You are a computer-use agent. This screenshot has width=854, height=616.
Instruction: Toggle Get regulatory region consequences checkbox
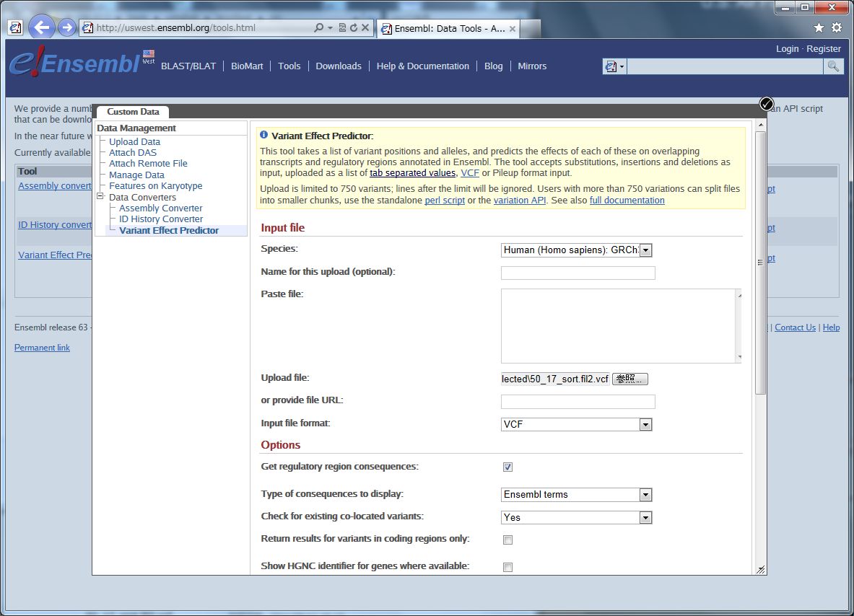tap(507, 467)
